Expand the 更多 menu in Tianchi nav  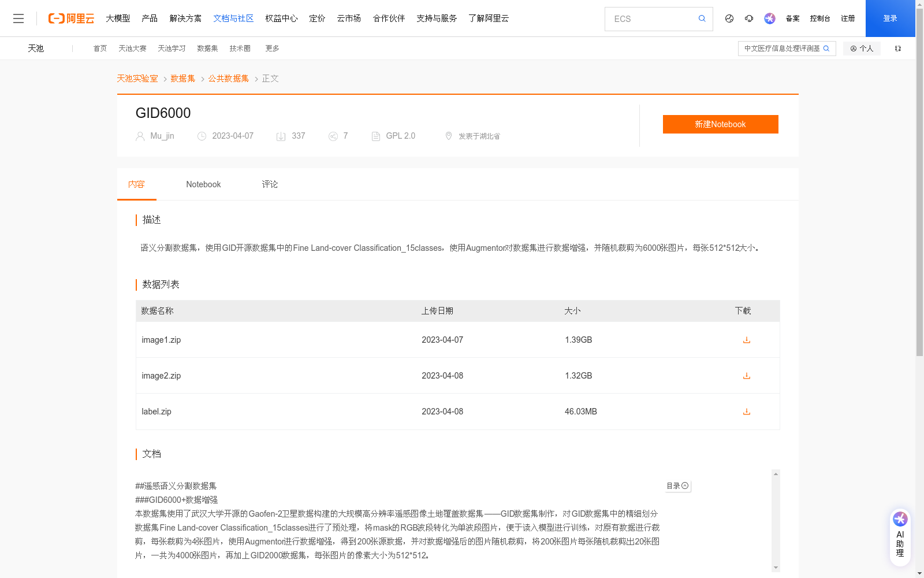[272, 49]
